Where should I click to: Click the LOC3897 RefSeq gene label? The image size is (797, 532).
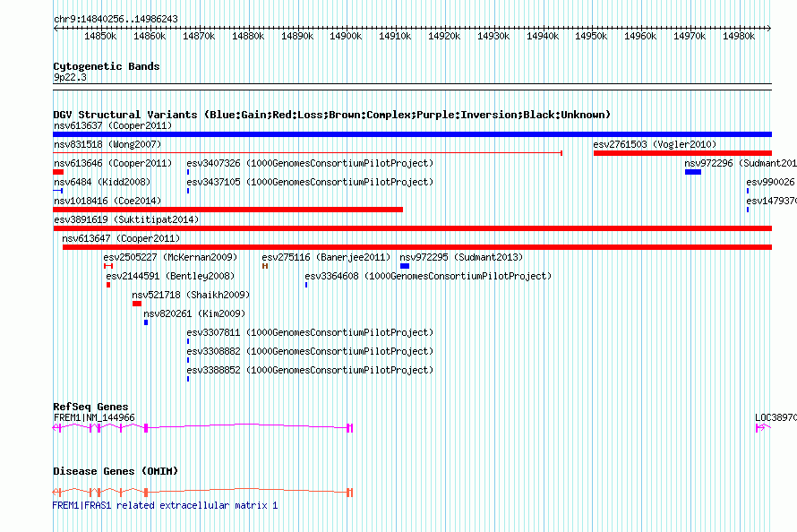click(x=776, y=417)
